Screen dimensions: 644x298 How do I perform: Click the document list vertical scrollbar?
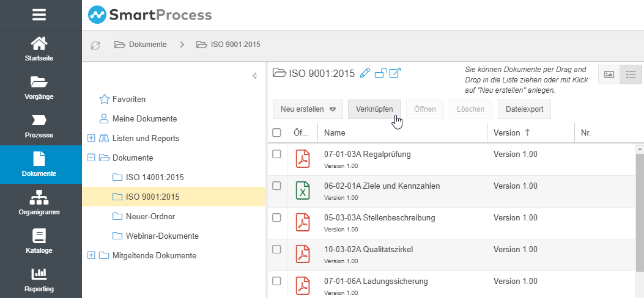pos(640,208)
